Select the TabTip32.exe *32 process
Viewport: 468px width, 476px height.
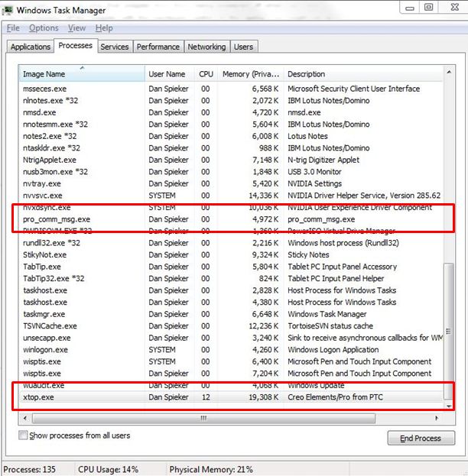[x=230, y=278]
